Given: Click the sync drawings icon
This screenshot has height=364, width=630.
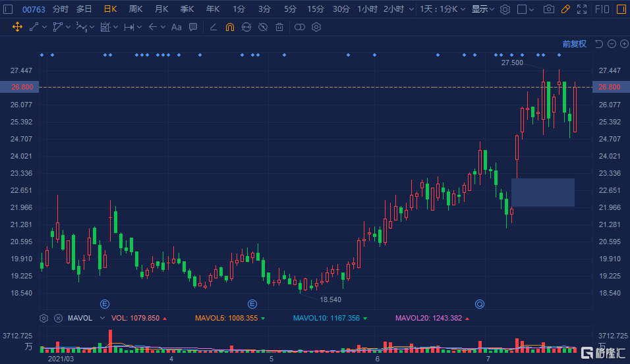Looking at the screenshot, I should point(246,27).
